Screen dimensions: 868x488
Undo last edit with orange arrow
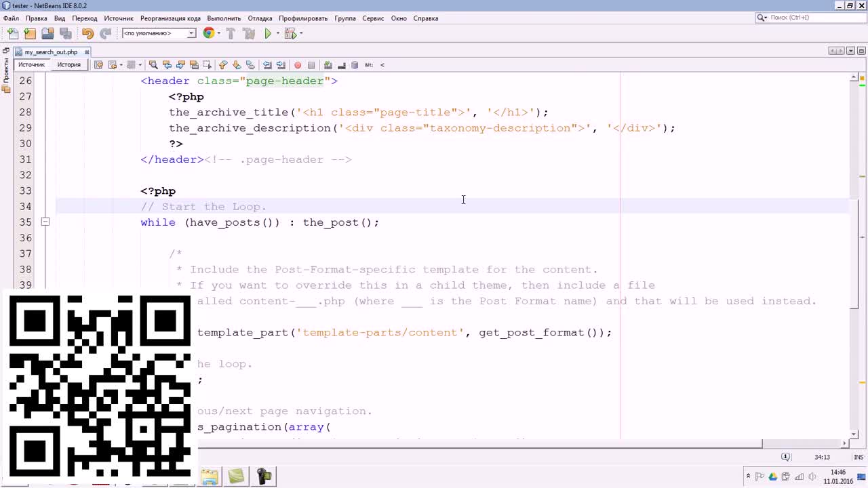tap(87, 33)
